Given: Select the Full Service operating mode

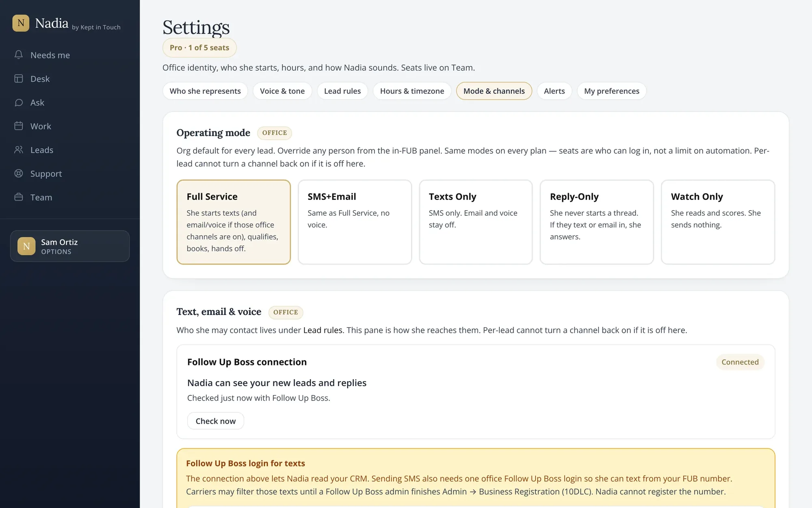Looking at the screenshot, I should (x=233, y=222).
